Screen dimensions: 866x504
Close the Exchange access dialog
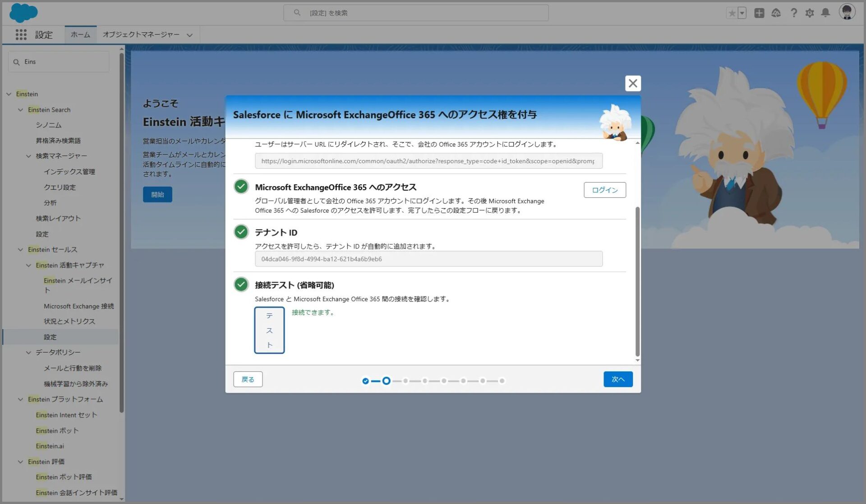(x=633, y=83)
